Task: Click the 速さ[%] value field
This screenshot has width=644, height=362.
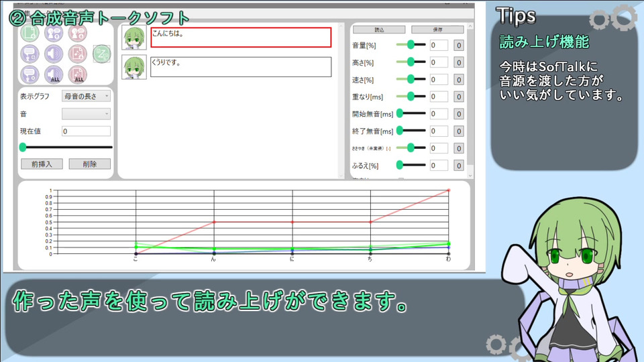Action: pos(439,80)
